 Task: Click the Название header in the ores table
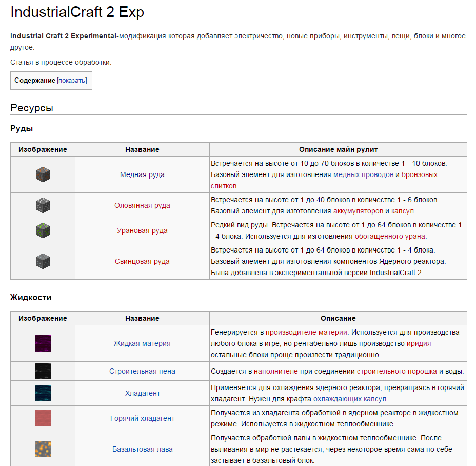coord(142,149)
